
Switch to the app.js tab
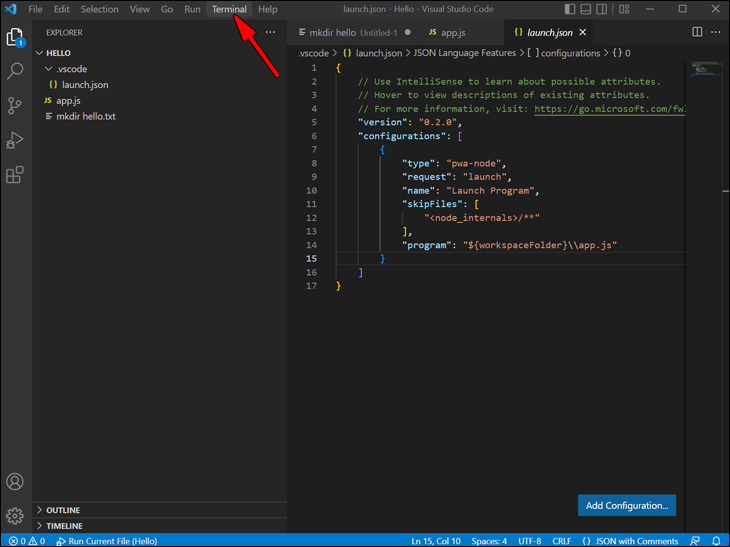453,32
